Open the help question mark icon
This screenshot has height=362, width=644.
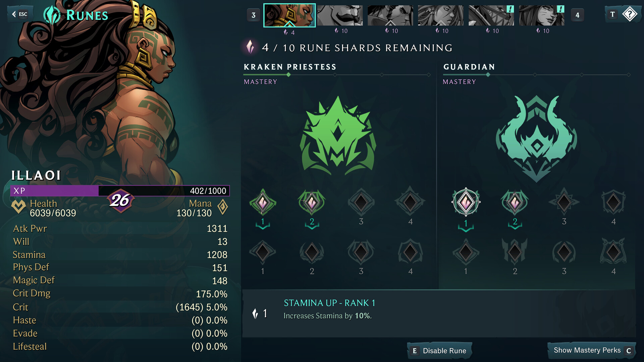tap(630, 14)
